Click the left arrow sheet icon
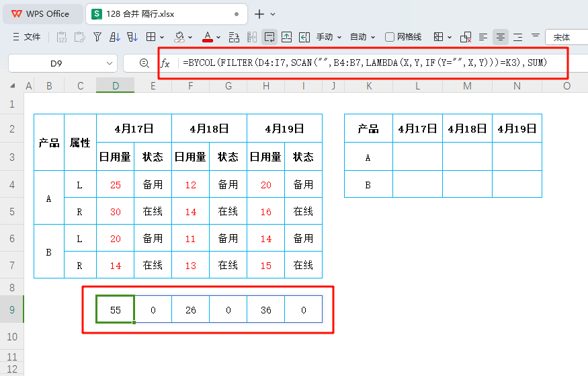The height and width of the screenshot is (376, 588). point(304,37)
